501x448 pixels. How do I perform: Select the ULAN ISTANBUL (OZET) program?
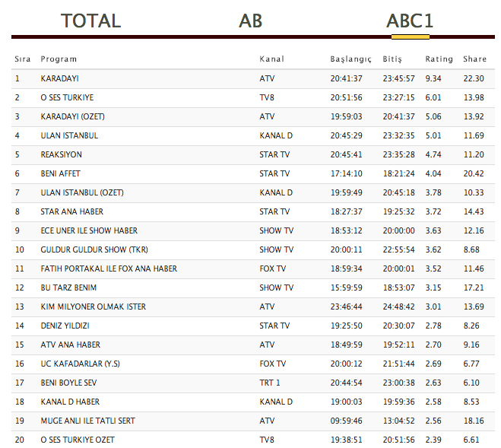click(x=82, y=193)
